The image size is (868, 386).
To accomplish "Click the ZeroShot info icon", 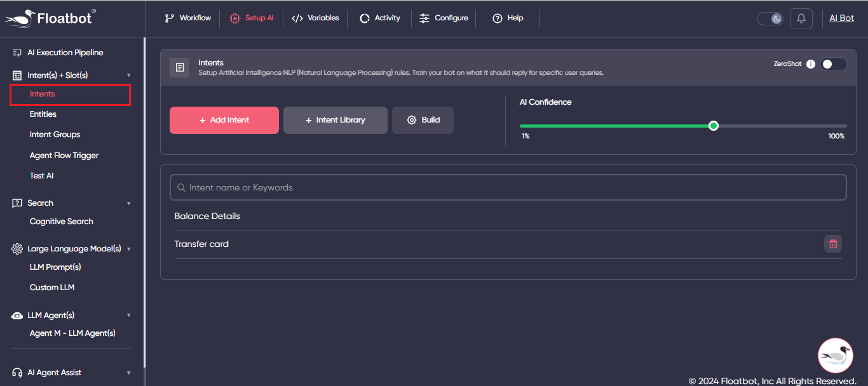I will tap(810, 64).
